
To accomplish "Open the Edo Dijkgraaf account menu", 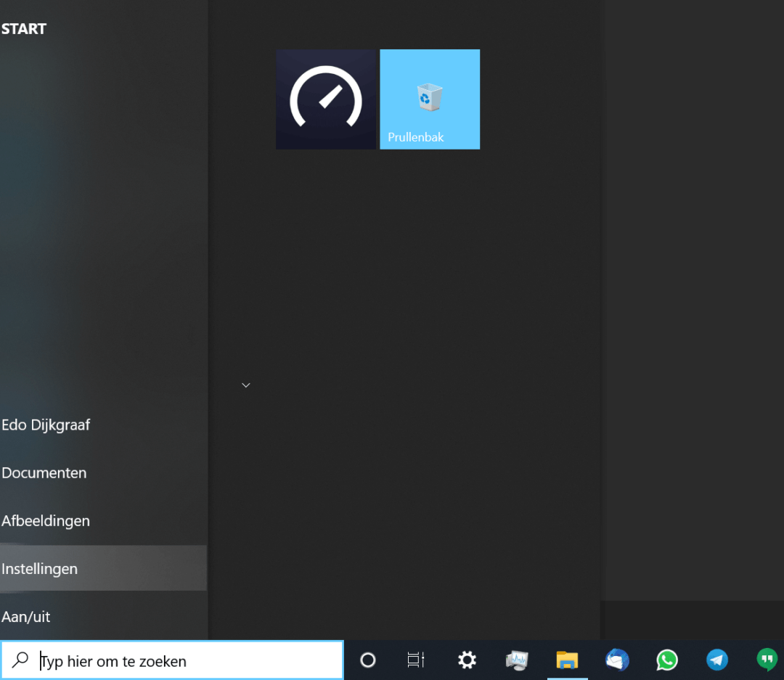I will [x=46, y=425].
